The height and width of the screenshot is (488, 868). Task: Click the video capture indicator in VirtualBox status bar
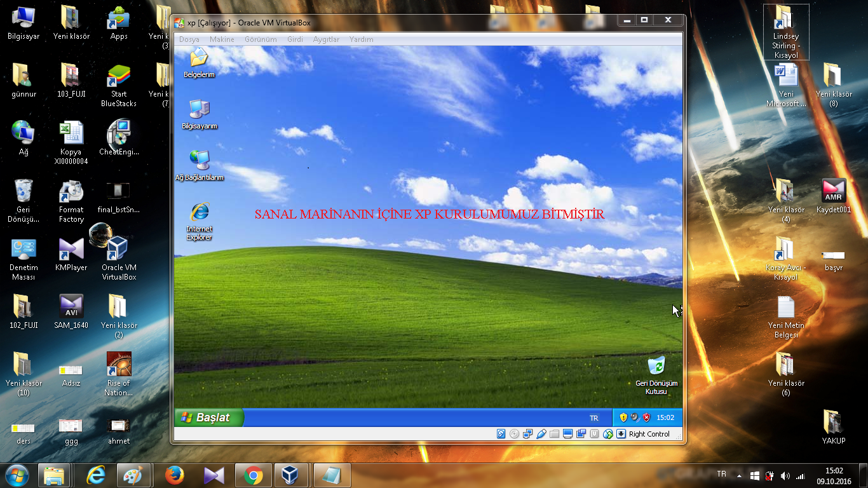(581, 434)
